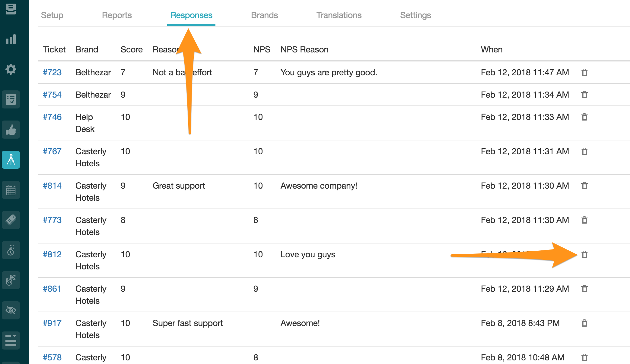Open the Settings tab
Screen dimensions: 630x364
pyautogui.click(x=415, y=15)
